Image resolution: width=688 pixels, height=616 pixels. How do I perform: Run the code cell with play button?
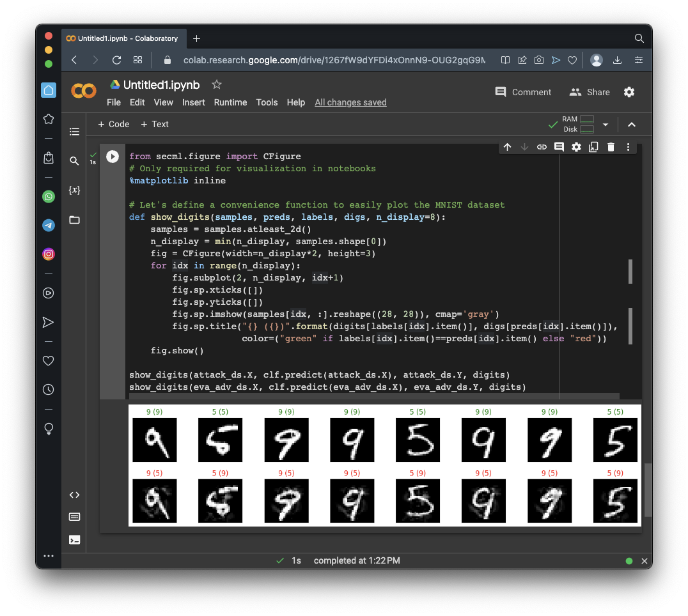(x=113, y=157)
